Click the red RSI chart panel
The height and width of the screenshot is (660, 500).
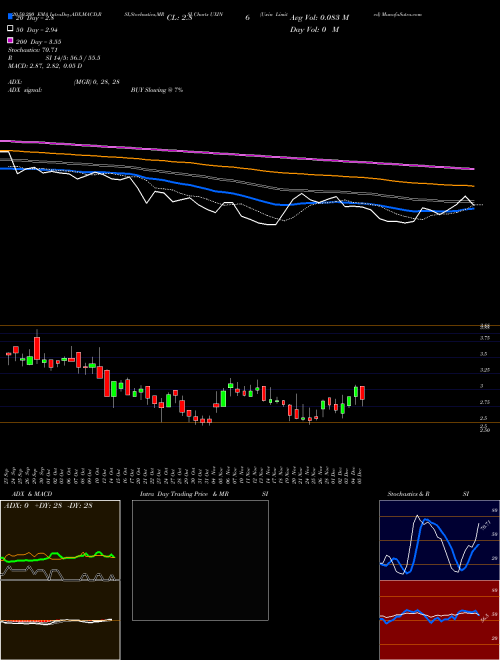[439, 620]
